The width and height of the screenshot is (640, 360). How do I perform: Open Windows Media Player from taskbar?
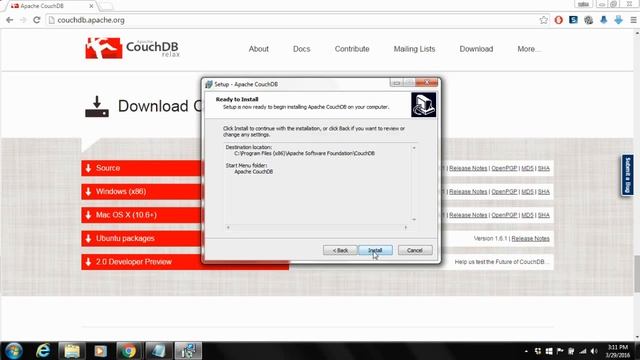click(x=100, y=351)
